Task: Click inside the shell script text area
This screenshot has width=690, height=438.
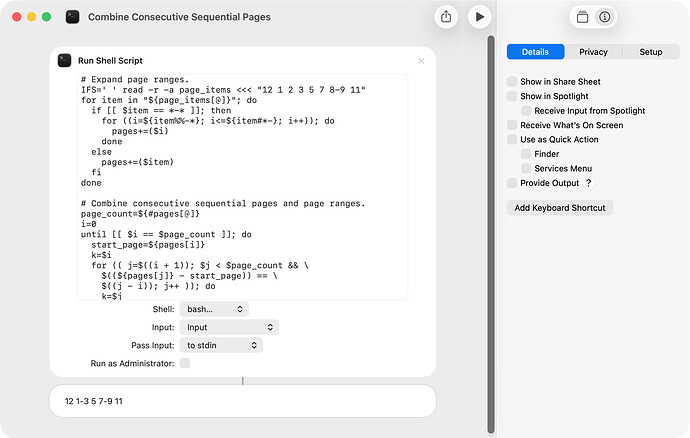Action: pyautogui.click(x=242, y=187)
